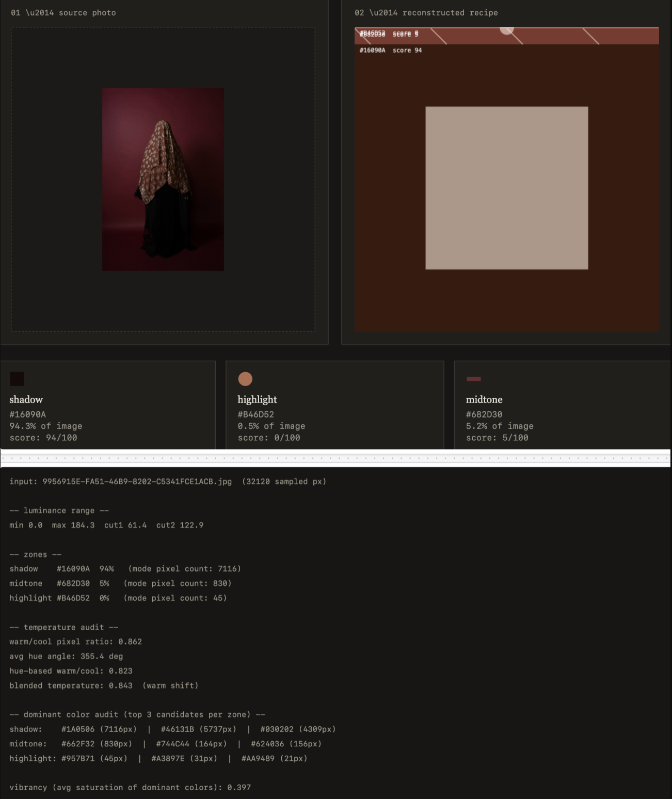Viewport: 672px width, 799px height.
Task: Click the hex code #16090A in the shadow card
Action: pyautogui.click(x=28, y=414)
